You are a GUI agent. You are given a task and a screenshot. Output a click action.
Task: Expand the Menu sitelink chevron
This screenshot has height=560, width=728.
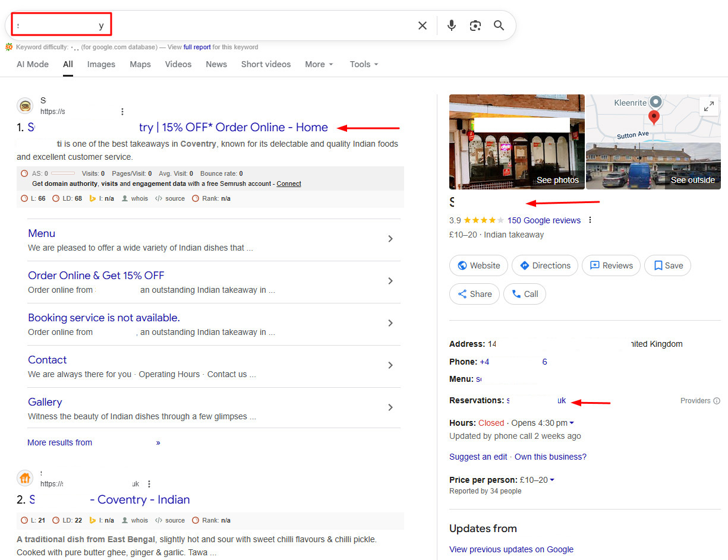[390, 239]
